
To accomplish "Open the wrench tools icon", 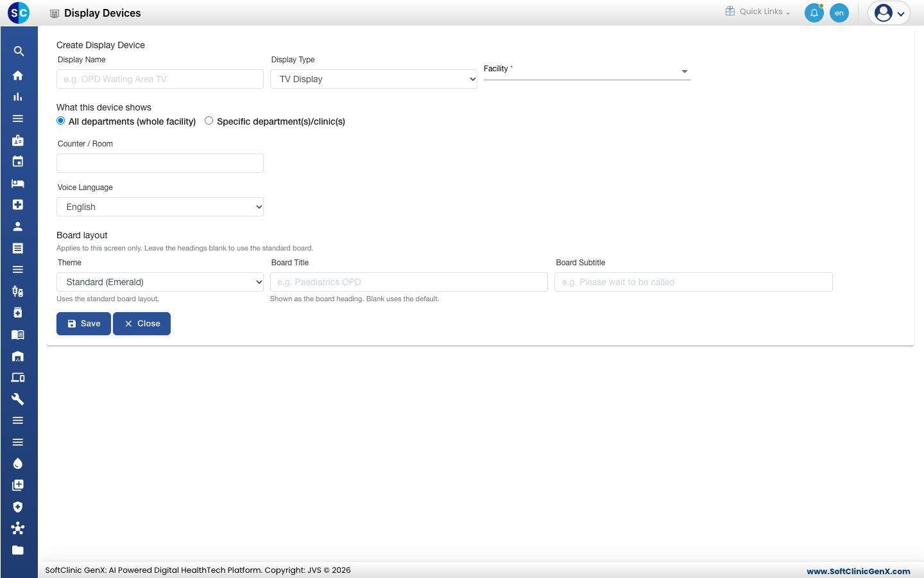I will pyautogui.click(x=18, y=399).
